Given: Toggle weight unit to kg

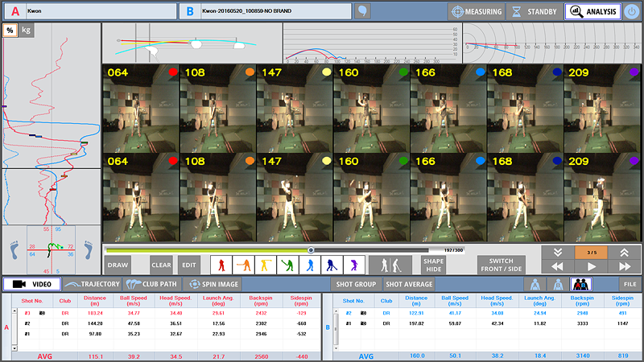Looking at the screenshot, I should pyautogui.click(x=28, y=30).
